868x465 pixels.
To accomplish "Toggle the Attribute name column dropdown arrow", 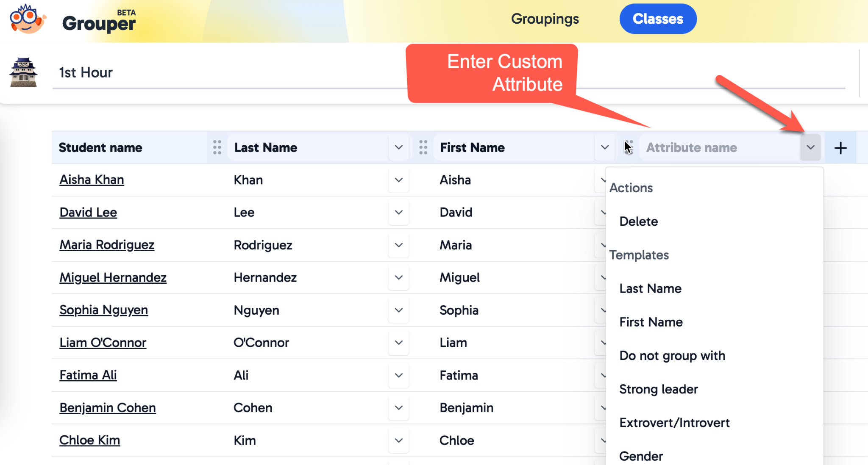I will coord(810,147).
